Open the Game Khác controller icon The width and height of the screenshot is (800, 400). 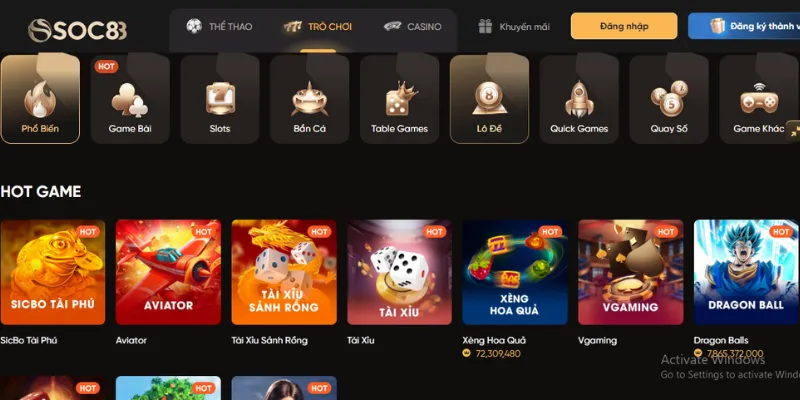[759, 99]
